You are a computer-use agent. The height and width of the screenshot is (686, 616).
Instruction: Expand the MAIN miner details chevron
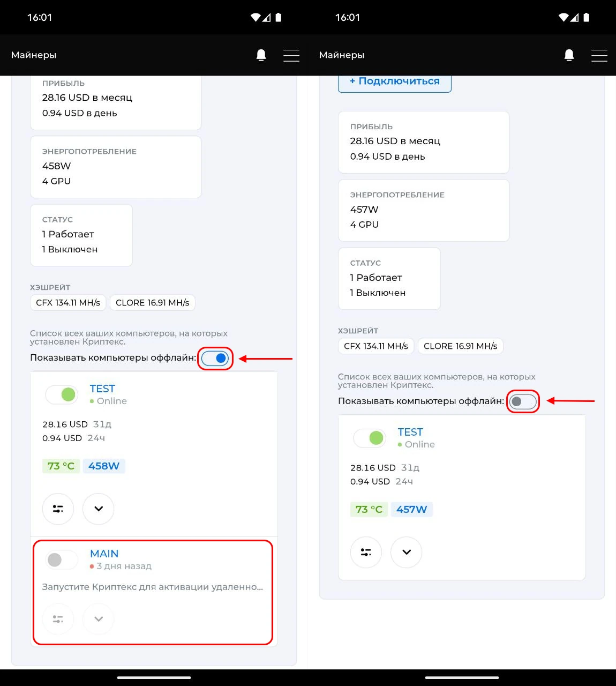(99, 619)
